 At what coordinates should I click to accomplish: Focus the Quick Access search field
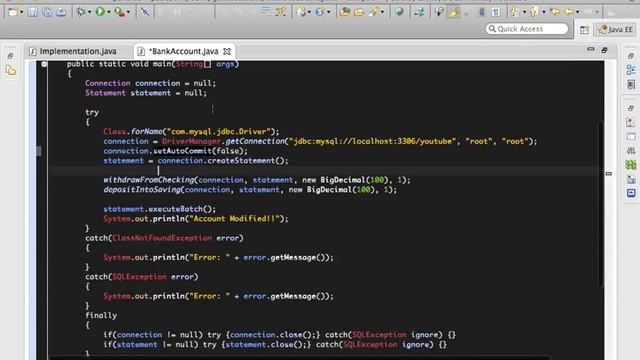coord(527,29)
